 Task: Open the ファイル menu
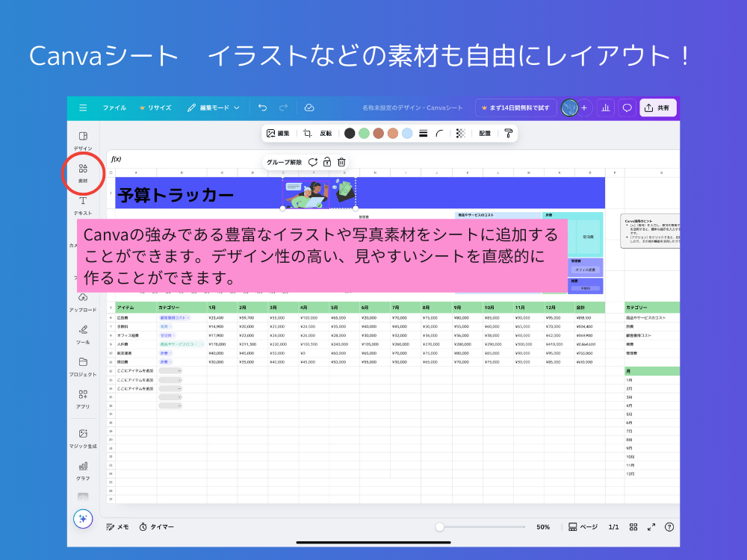click(114, 108)
